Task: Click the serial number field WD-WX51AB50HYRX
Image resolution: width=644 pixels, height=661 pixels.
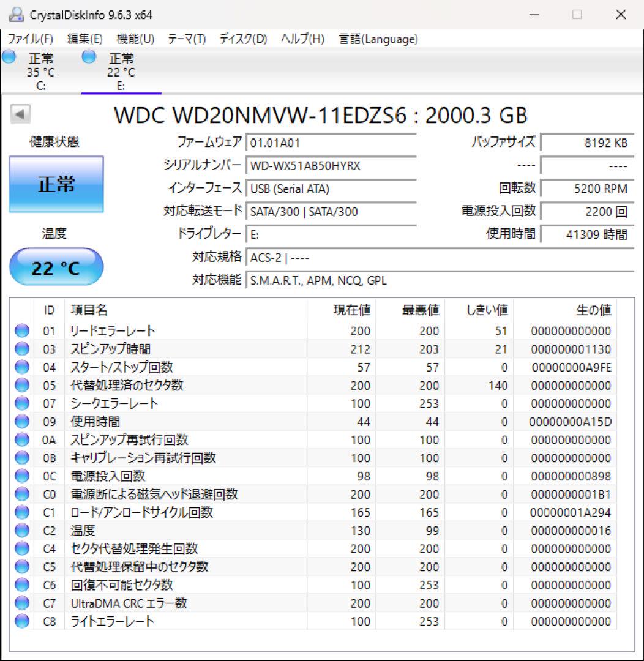Action: point(331,166)
